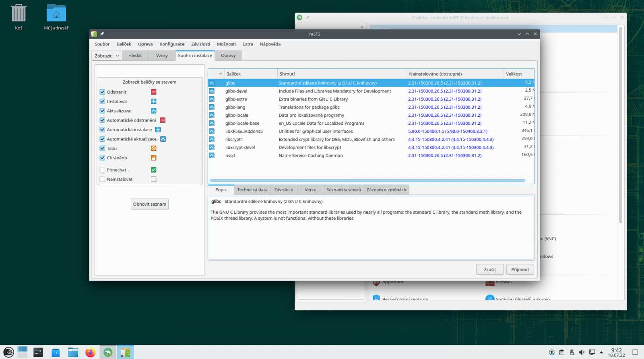Image resolution: width=644 pixels, height=359 pixels.
Task: Click the update status icon for libxcrypt-devel
Action: [212, 147]
